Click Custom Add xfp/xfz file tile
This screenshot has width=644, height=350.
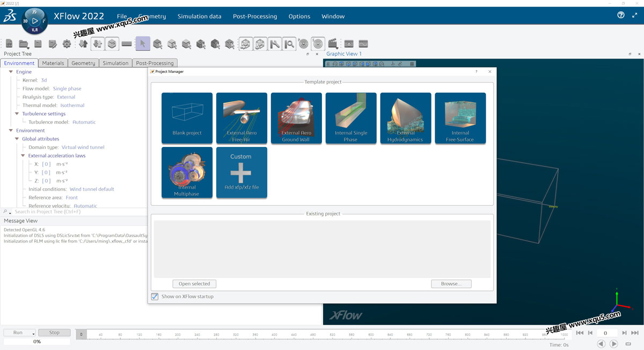click(241, 173)
